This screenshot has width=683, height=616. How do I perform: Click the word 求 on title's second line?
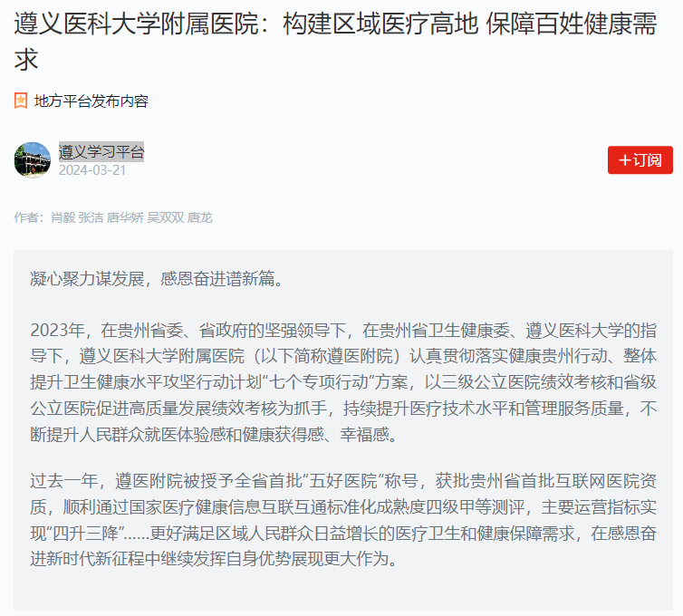26,60
